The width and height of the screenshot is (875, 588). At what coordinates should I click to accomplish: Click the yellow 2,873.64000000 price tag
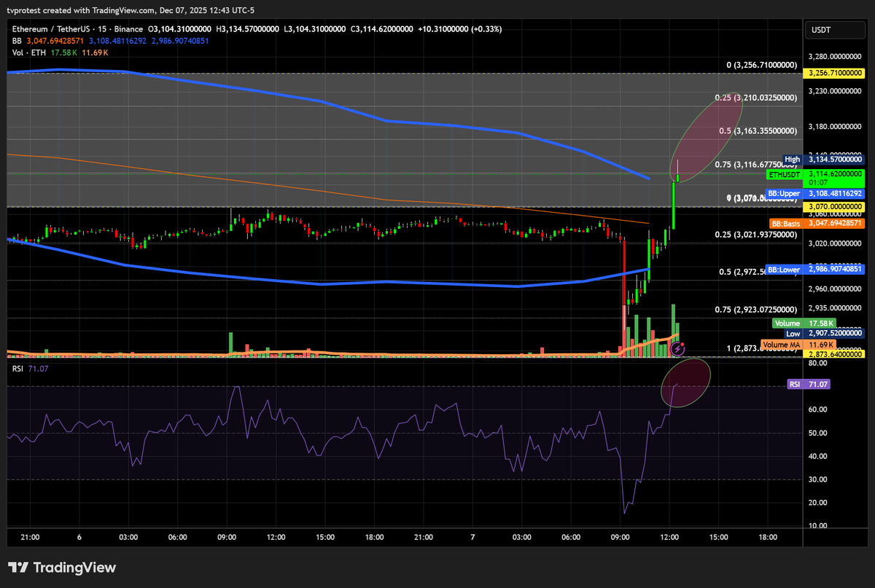834,353
